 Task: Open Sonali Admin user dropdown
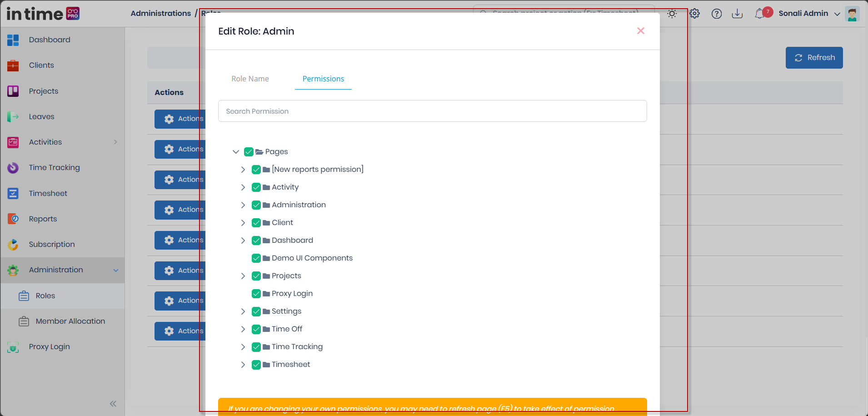(x=809, y=14)
